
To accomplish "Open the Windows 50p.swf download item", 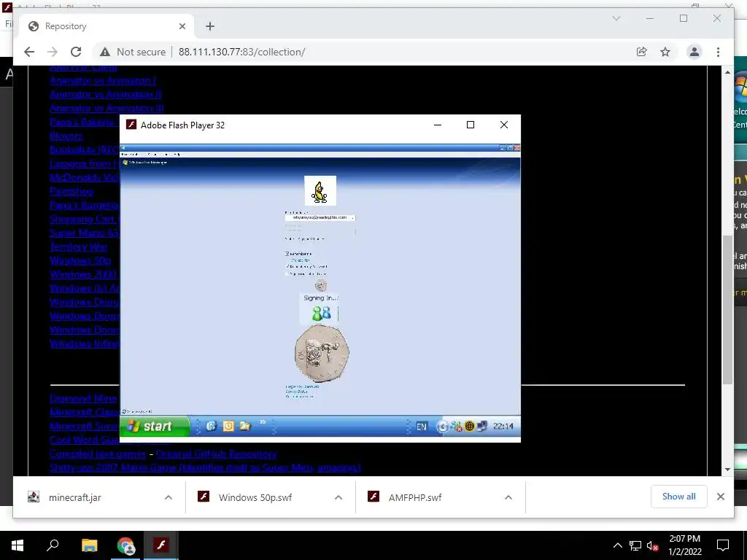I will 255,497.
